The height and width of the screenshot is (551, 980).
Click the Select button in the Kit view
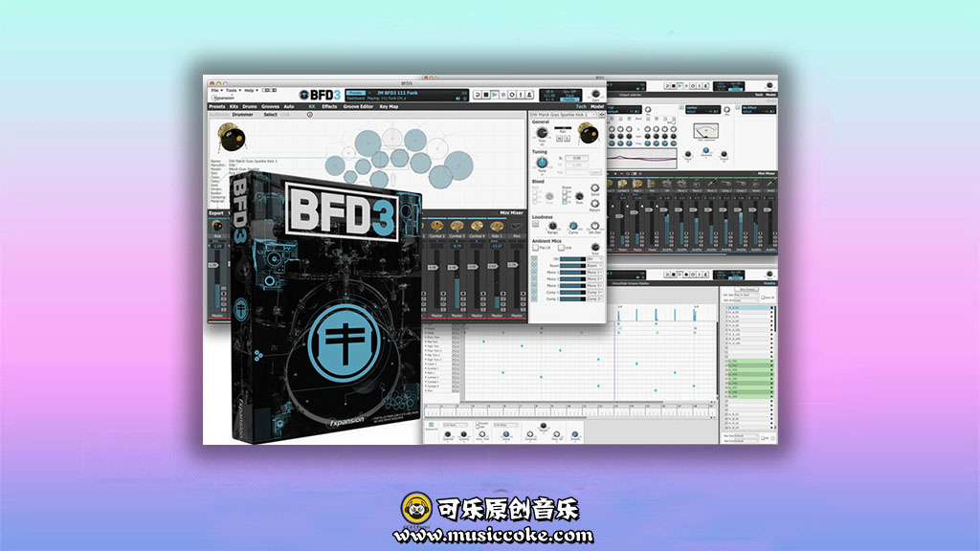(270, 115)
